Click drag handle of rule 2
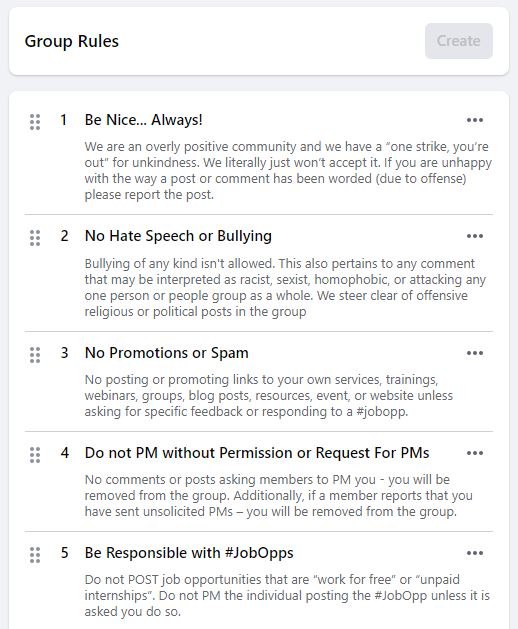 (x=35, y=238)
